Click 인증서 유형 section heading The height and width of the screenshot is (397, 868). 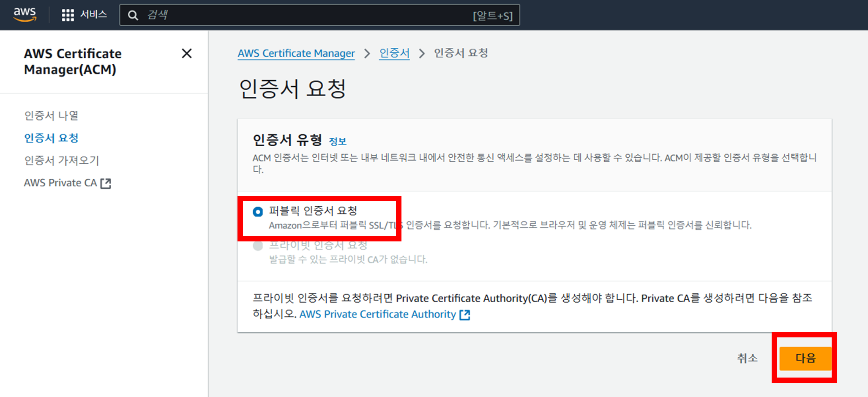click(x=287, y=140)
